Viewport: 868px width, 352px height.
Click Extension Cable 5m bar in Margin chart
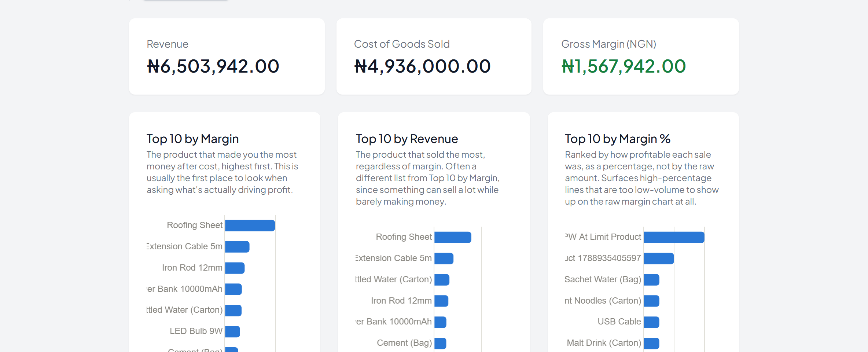coord(237,247)
